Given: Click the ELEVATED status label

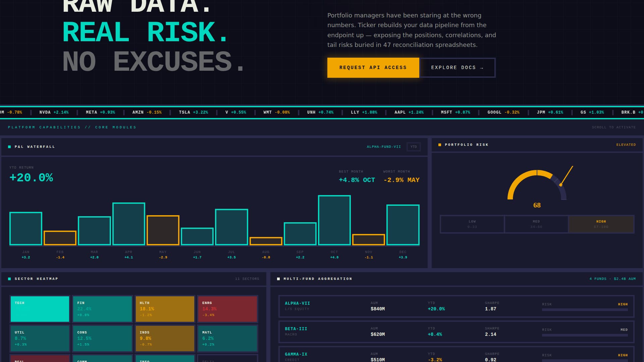Looking at the screenshot, I should point(626,145).
